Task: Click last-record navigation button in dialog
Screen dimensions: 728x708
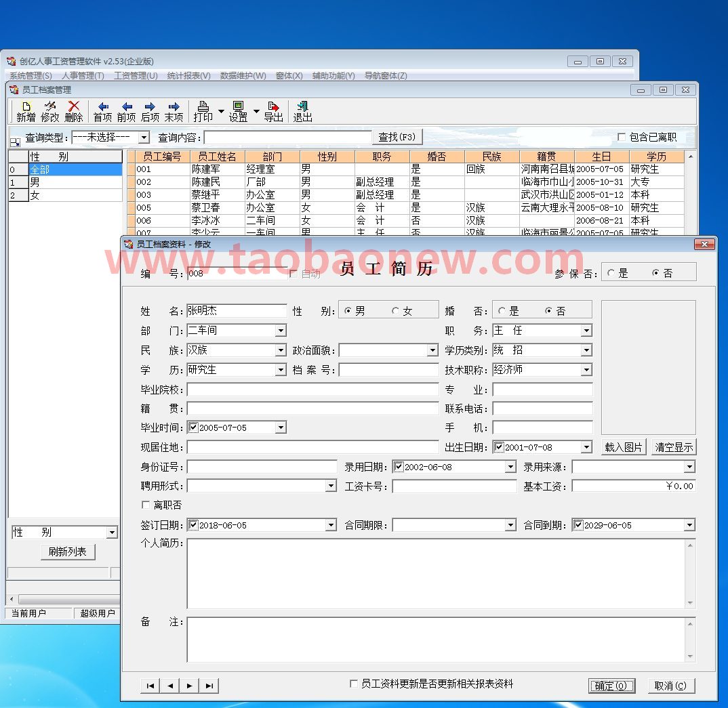Action: (209, 686)
